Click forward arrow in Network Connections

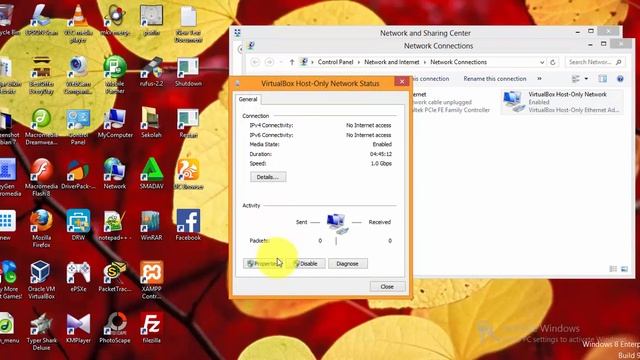click(x=269, y=62)
